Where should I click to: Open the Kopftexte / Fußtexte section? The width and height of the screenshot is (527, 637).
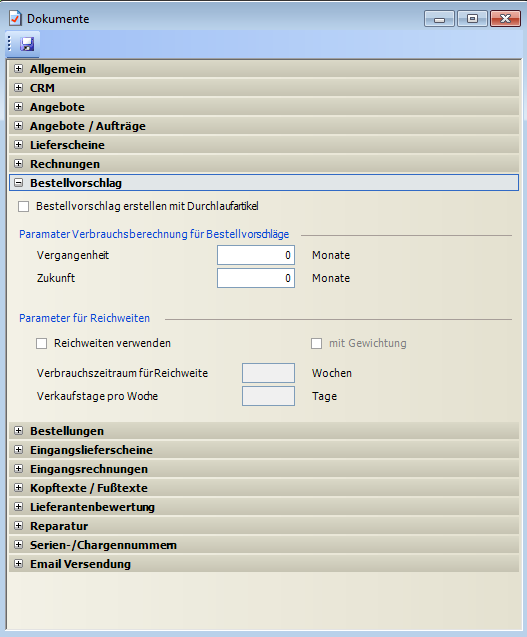point(264,488)
